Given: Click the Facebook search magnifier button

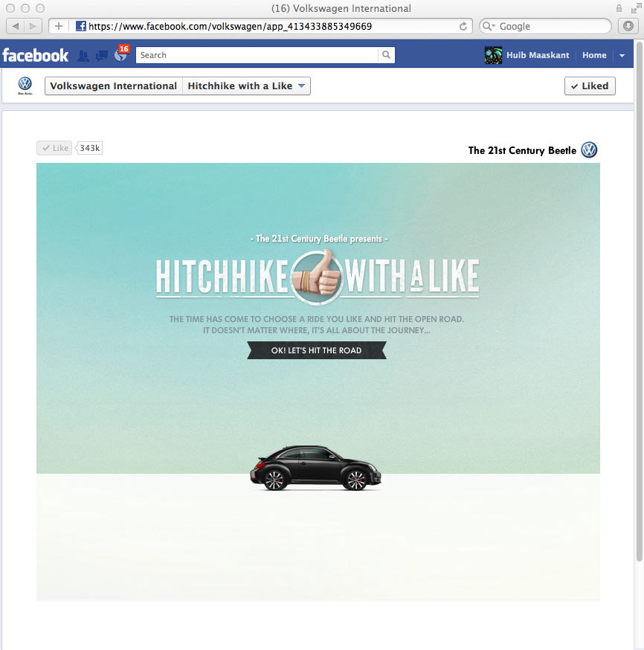Looking at the screenshot, I should coord(386,55).
